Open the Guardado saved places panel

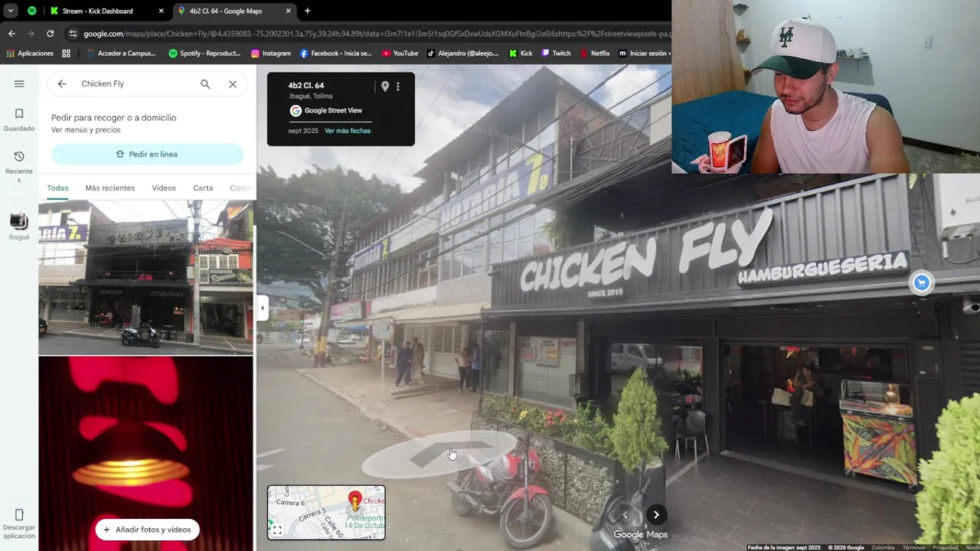point(19,119)
